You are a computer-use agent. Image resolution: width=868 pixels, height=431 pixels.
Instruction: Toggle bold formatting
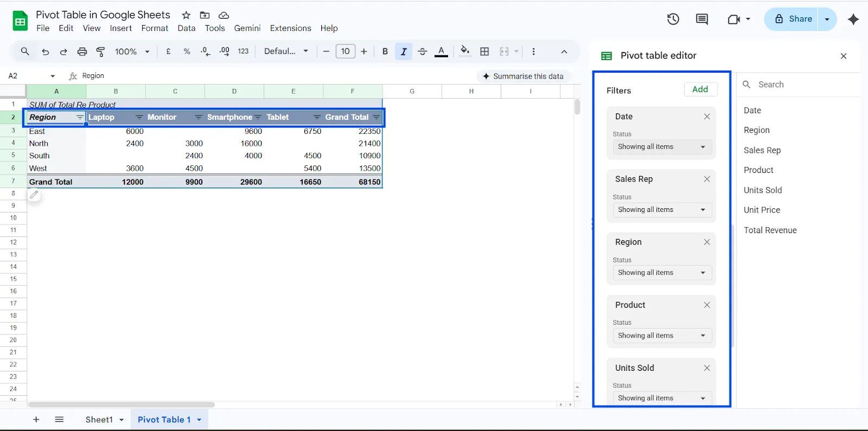tap(385, 52)
